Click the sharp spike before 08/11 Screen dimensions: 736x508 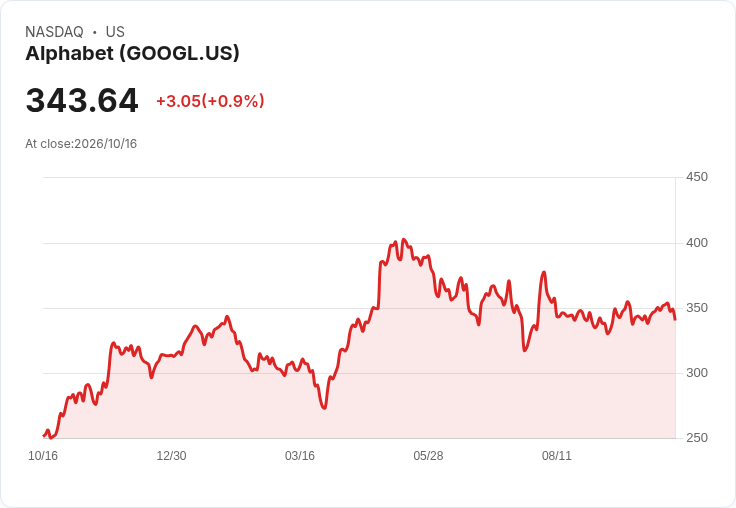(544, 272)
